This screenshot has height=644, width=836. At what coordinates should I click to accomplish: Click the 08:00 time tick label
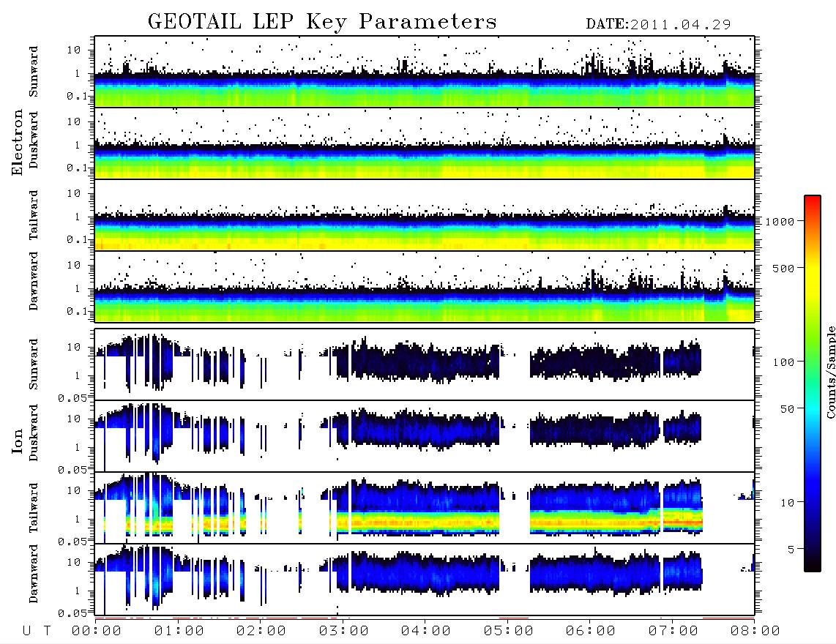click(755, 632)
